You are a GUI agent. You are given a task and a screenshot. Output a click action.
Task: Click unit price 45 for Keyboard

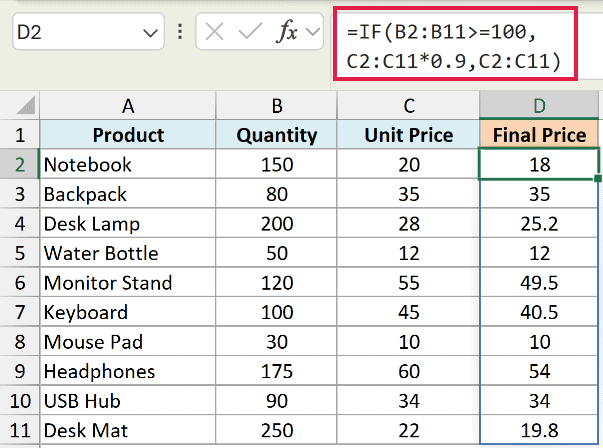coord(408,311)
